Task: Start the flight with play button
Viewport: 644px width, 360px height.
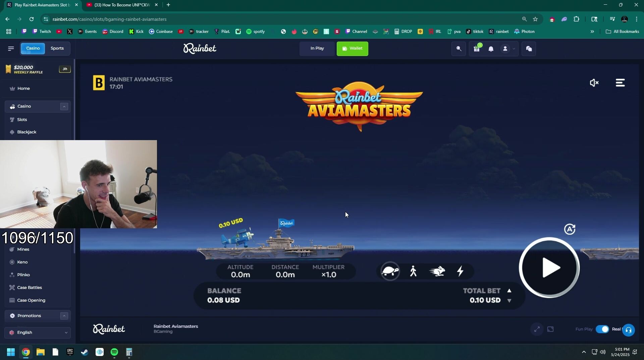Action: tap(549, 268)
